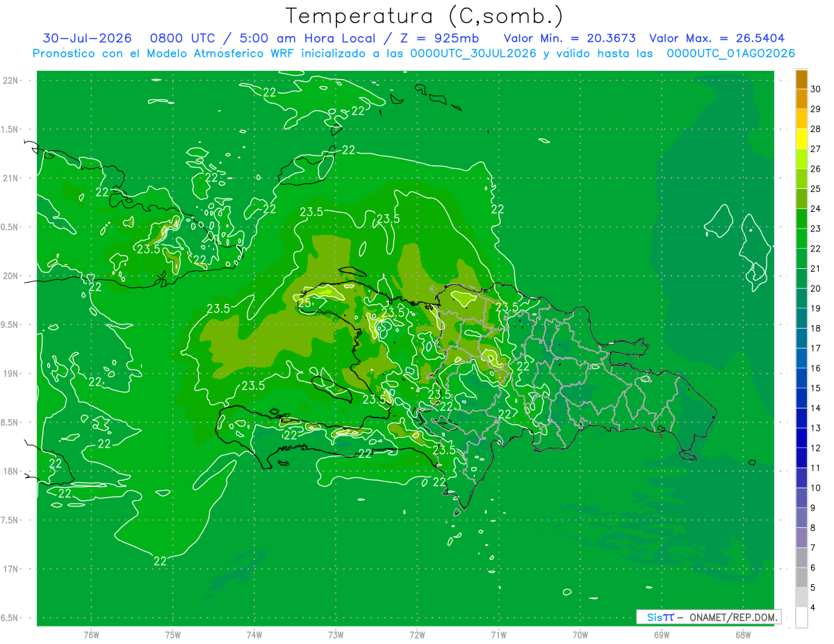Pick the brown-orange legend swatch above 30
Screen dimensions: 834x644
click(x=801, y=80)
